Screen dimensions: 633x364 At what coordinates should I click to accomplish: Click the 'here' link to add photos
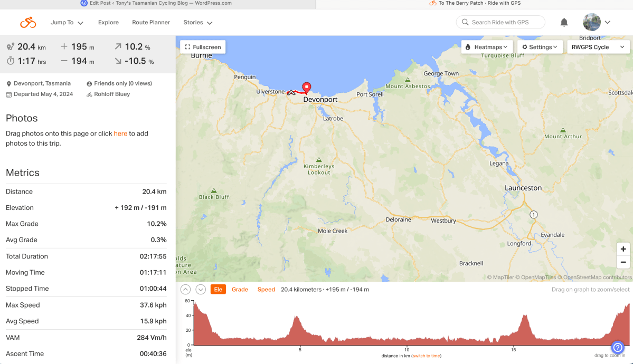pos(120,133)
